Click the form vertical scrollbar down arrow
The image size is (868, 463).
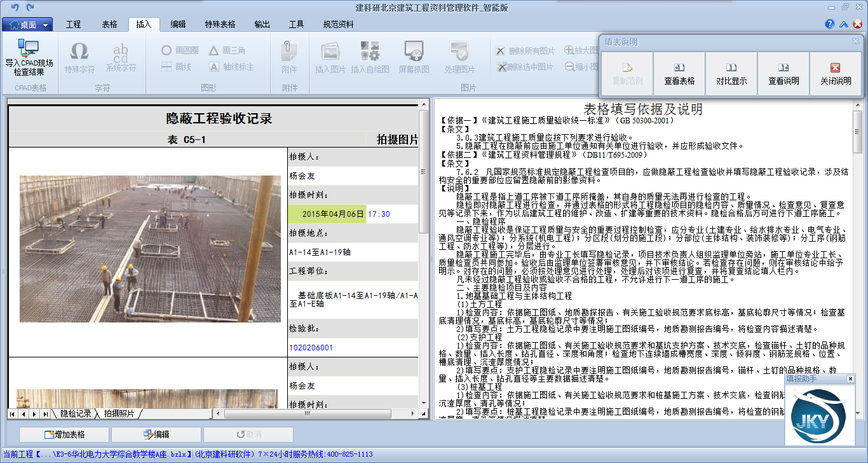point(424,404)
